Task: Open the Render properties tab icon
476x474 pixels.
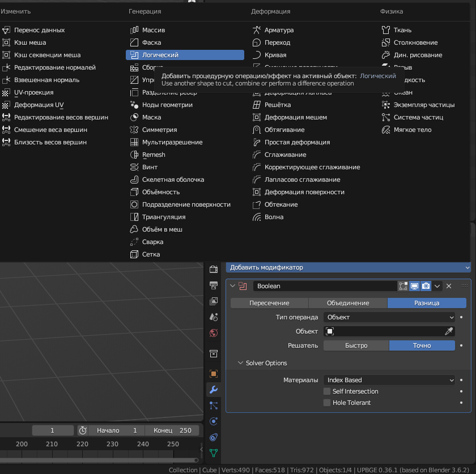Action: [214, 269]
